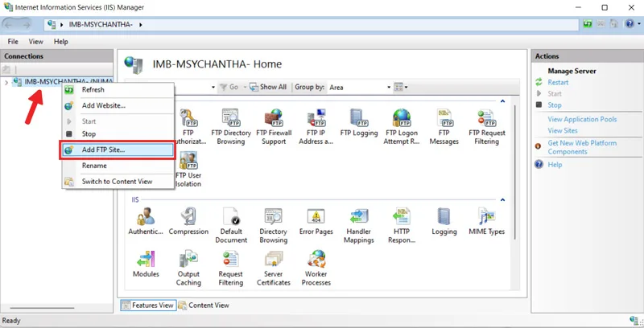Viewport: 644px width, 328px height.
Task: Open the Go button dropdown arrow
Action: coord(245,88)
